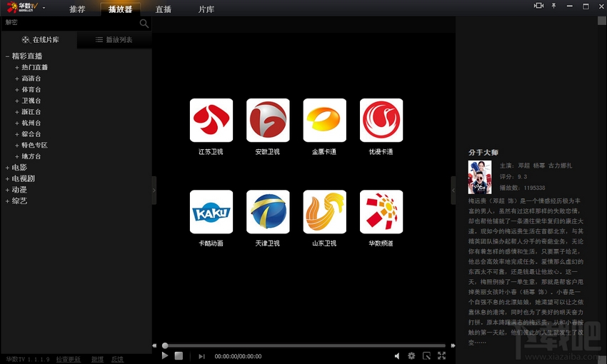Select the 播放列表 tab

[114, 40]
